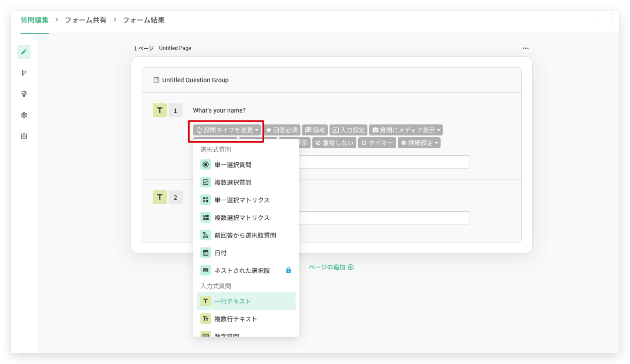Open the paint roller design icon
Viewport: 630px width, 364px height.
pos(24,94)
